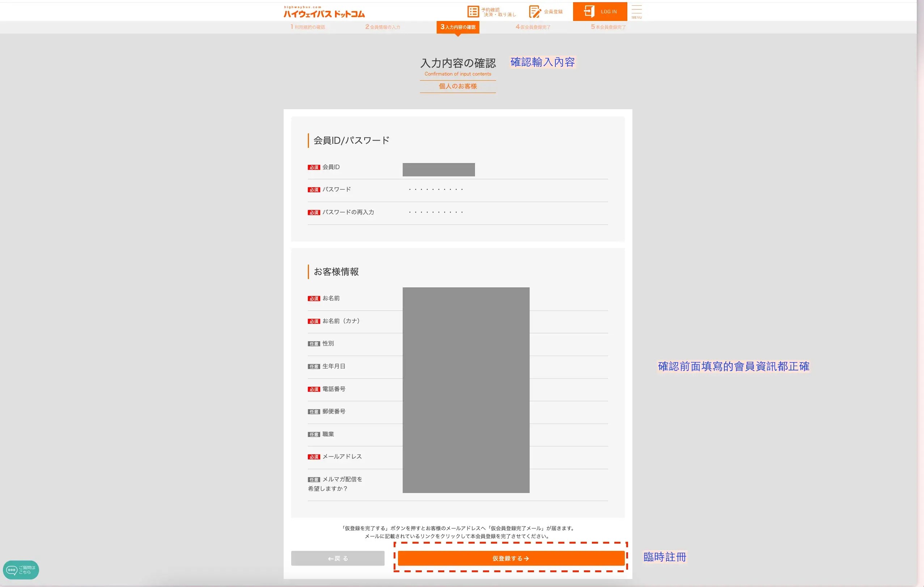Click the Highwaybus.com logo

point(324,13)
